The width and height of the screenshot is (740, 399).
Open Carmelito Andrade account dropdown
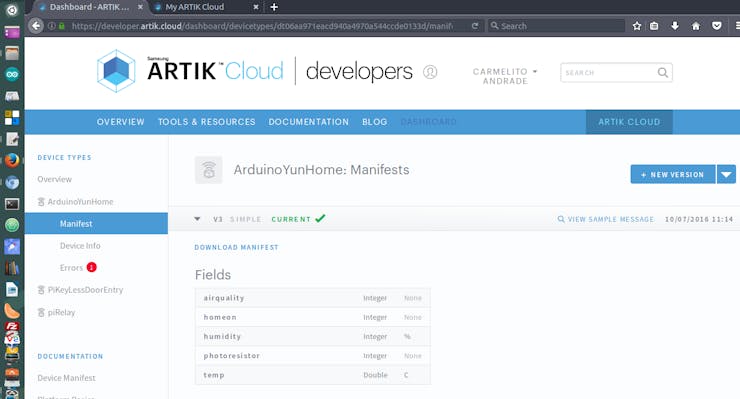[x=505, y=76]
